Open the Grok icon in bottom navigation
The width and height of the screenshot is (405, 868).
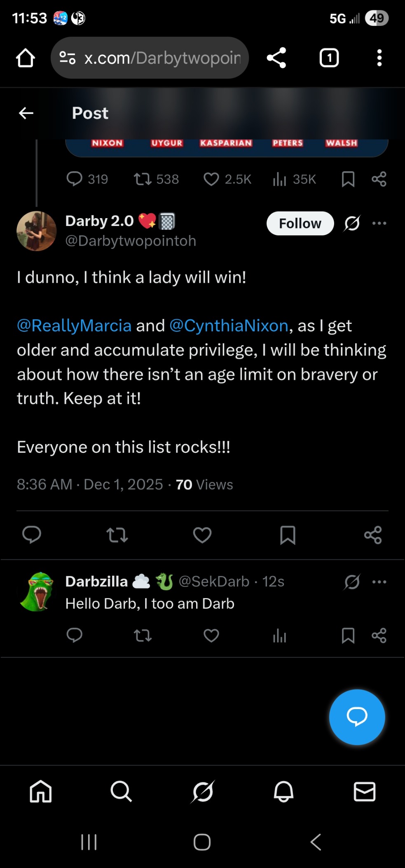click(202, 791)
